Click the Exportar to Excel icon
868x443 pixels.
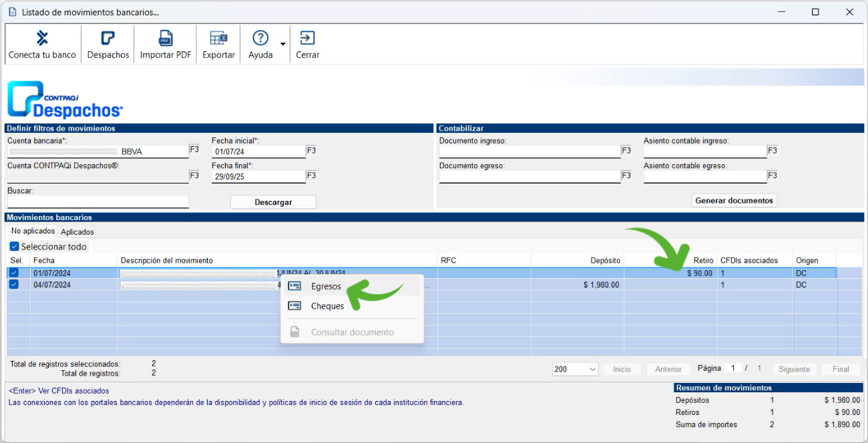pyautogui.click(x=218, y=39)
